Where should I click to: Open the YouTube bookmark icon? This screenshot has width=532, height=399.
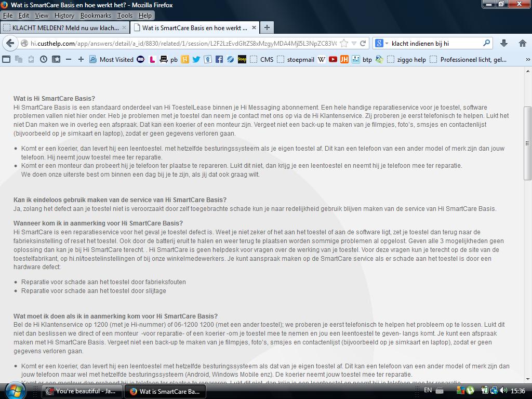tap(332, 59)
